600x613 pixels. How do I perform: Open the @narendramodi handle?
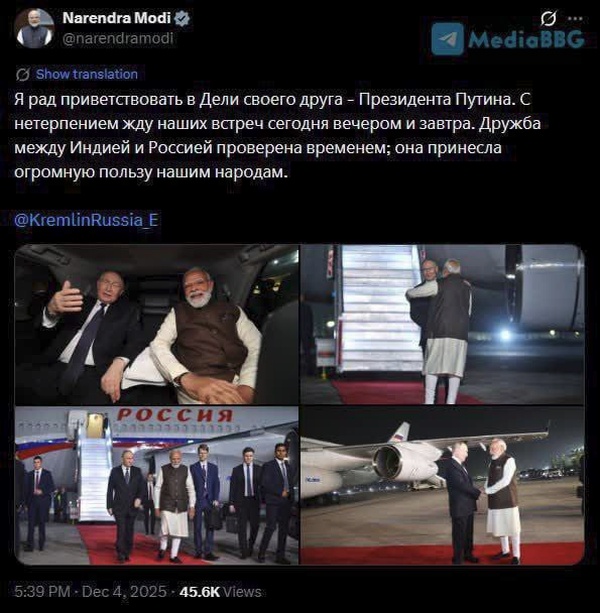[x=118, y=38]
